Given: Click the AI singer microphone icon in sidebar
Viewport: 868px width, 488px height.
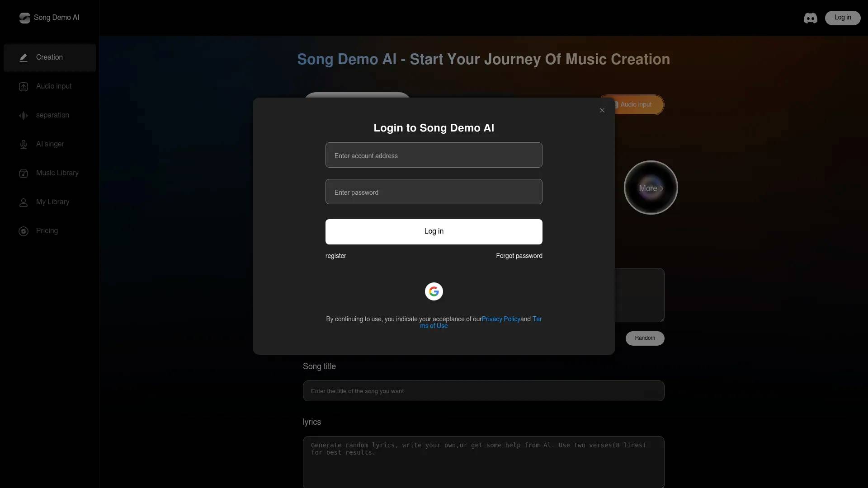Looking at the screenshot, I should pos(23,144).
